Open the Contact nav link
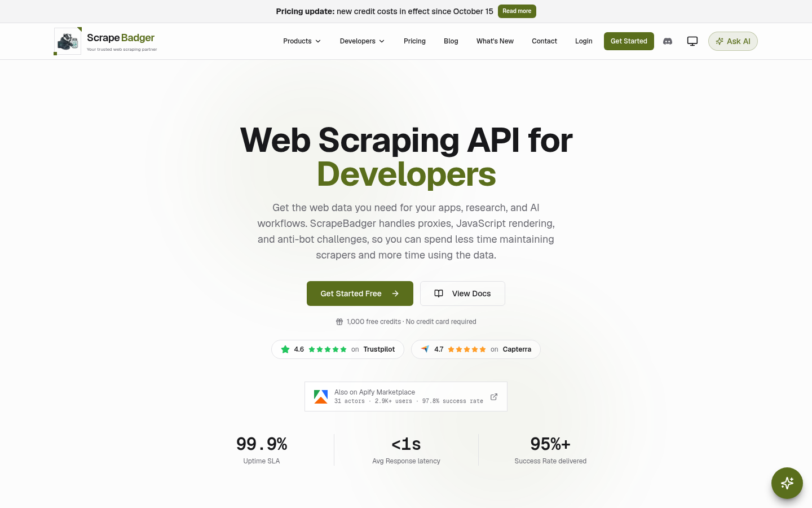Image resolution: width=812 pixels, height=508 pixels. click(544, 41)
